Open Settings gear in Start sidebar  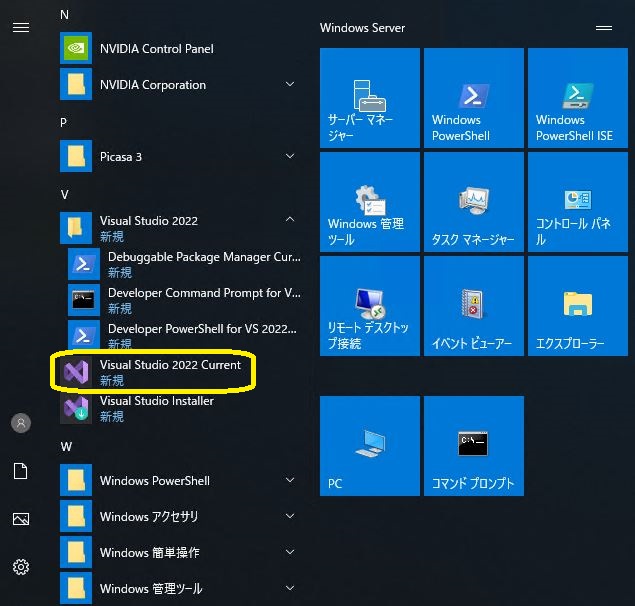point(21,567)
